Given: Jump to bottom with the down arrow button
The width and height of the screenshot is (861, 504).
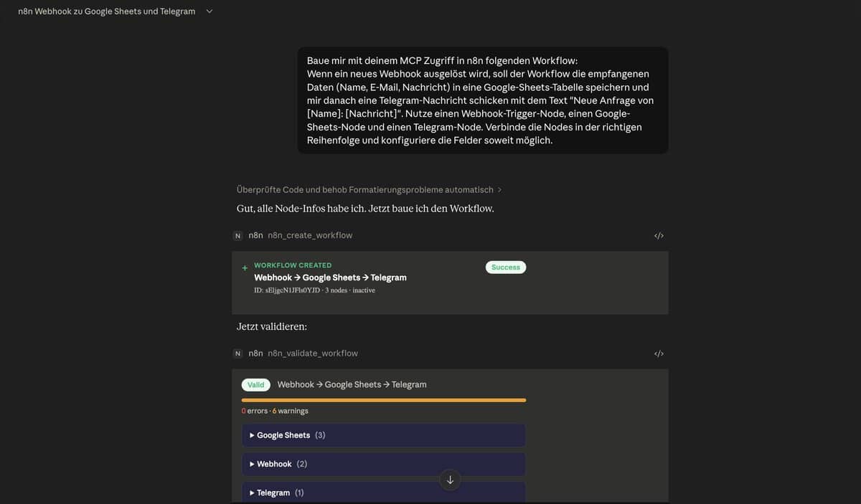Looking at the screenshot, I should click(450, 480).
